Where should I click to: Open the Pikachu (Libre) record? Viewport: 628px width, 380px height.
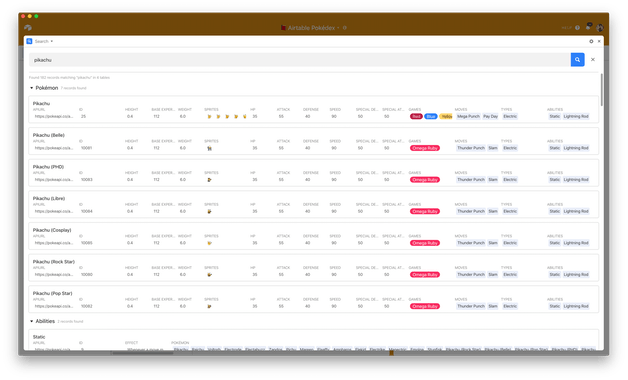(314, 204)
